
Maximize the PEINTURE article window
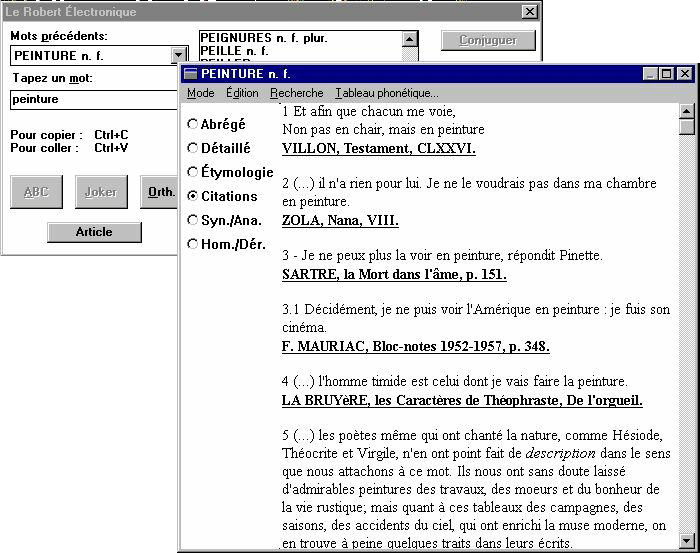[x=667, y=74]
